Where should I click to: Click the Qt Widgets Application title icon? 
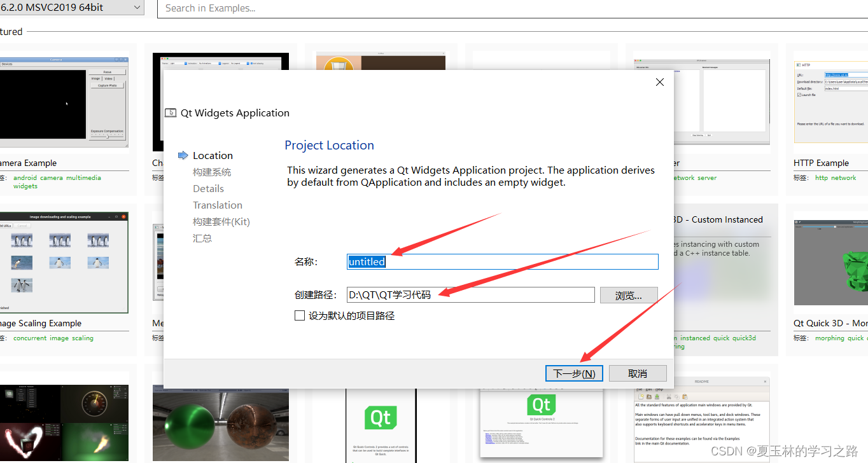point(171,113)
